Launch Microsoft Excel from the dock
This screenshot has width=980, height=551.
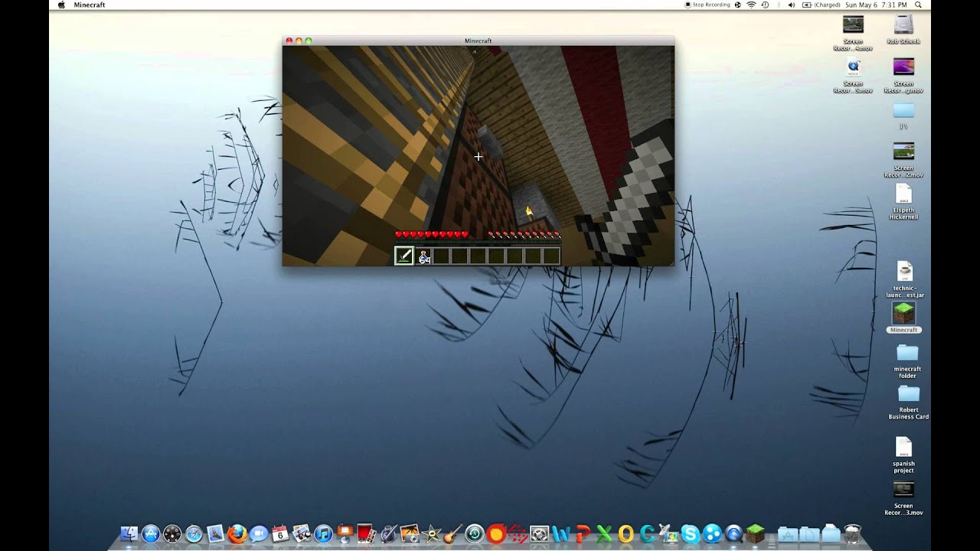coord(604,533)
